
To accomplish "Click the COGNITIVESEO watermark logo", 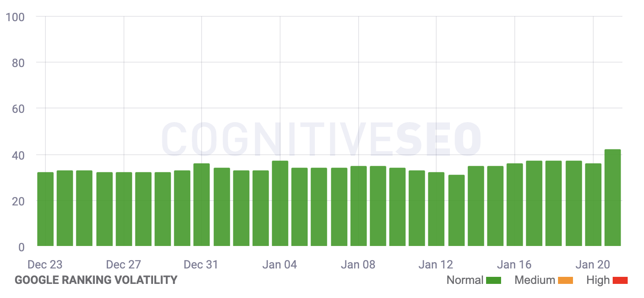I will (x=321, y=138).
